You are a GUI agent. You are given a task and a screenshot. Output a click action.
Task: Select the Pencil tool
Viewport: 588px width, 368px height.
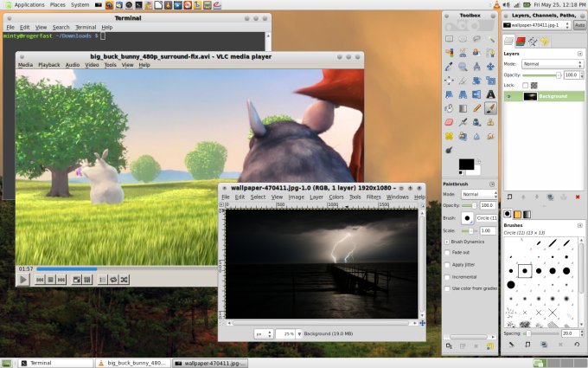tap(476, 108)
